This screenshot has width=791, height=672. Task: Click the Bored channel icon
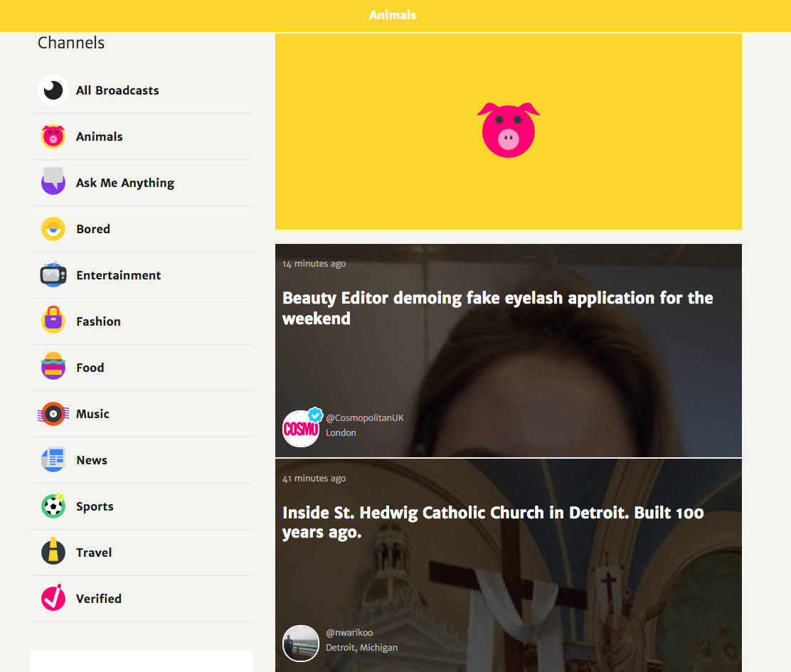pos(53,229)
